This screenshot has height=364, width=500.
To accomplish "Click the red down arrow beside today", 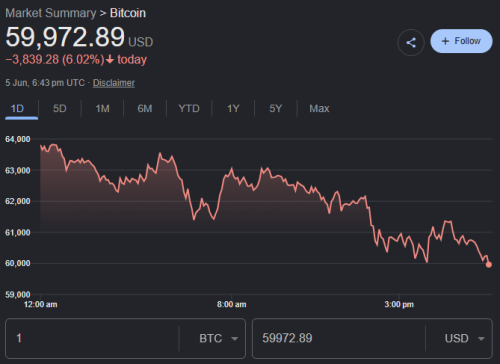I will 110,60.
